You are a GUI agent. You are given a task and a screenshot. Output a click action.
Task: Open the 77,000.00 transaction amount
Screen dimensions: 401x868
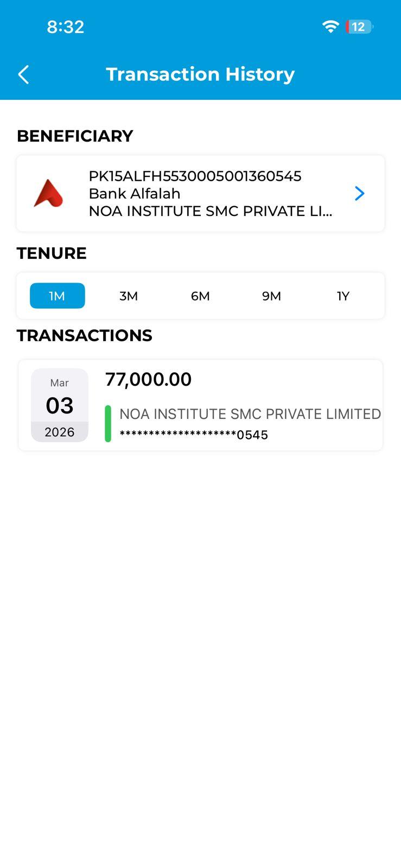148,379
